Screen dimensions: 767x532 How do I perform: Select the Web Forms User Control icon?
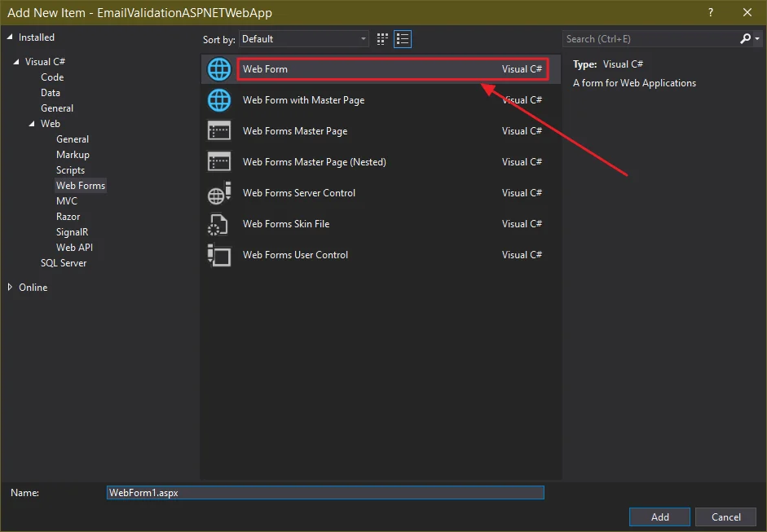coord(218,255)
